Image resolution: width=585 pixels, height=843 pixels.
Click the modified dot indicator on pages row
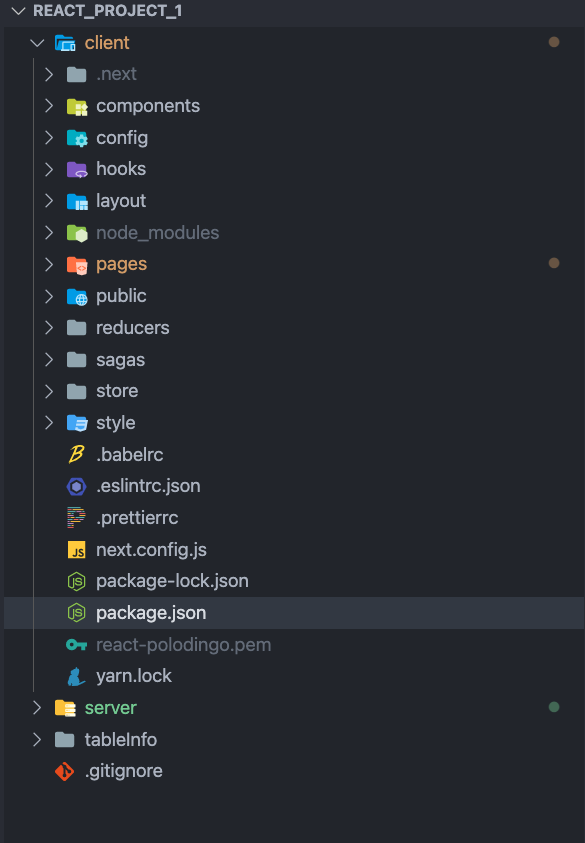[554, 263]
